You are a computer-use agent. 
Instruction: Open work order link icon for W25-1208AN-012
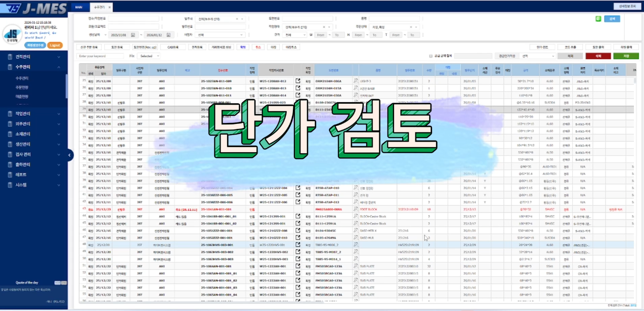click(x=298, y=81)
